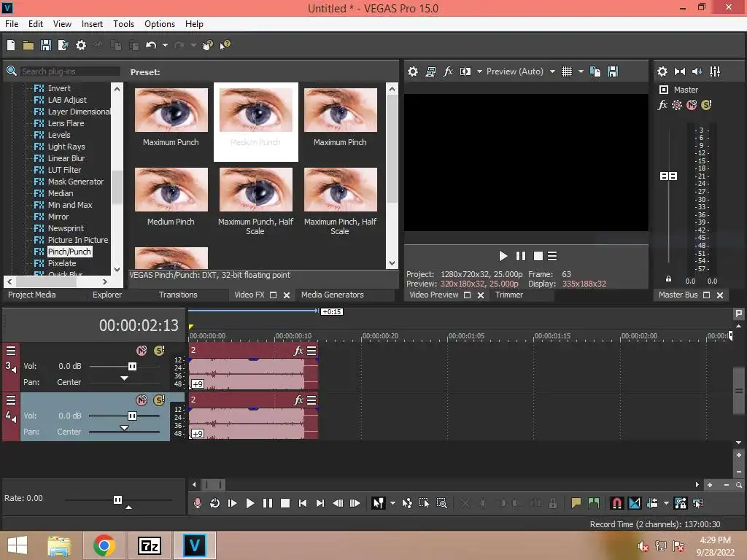
Task: Go to start of project
Action: 303,503
